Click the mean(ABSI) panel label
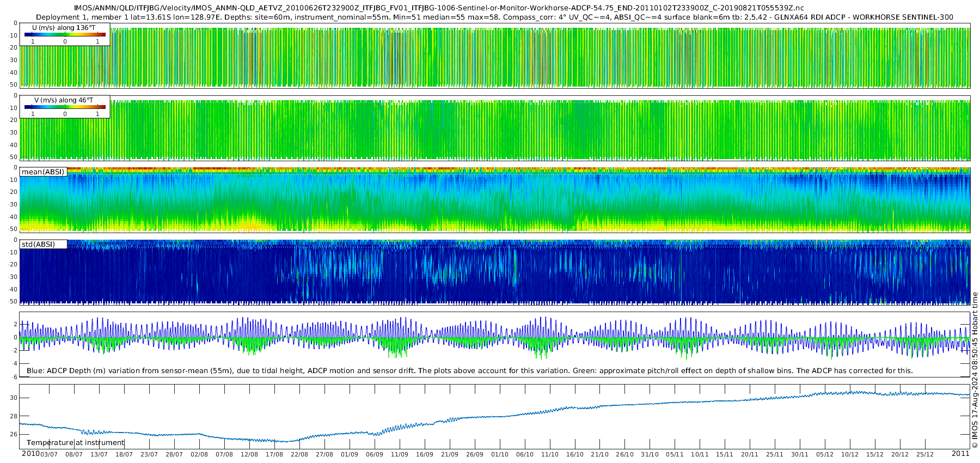Viewport: 980px width, 463px height. click(x=43, y=172)
